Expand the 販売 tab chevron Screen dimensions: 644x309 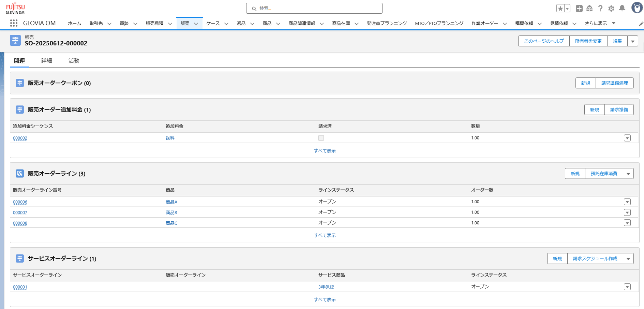(x=196, y=24)
